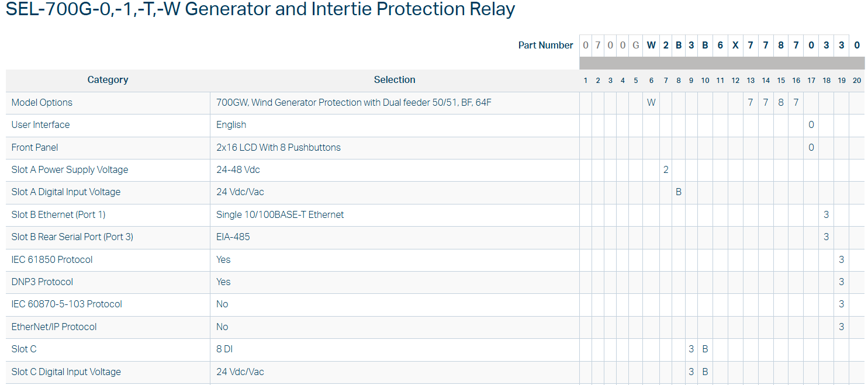Screen dimensions: 868x385
Task: Select 24 Vdc/Vac in Slot C Digital Input row
Action: coord(240,372)
